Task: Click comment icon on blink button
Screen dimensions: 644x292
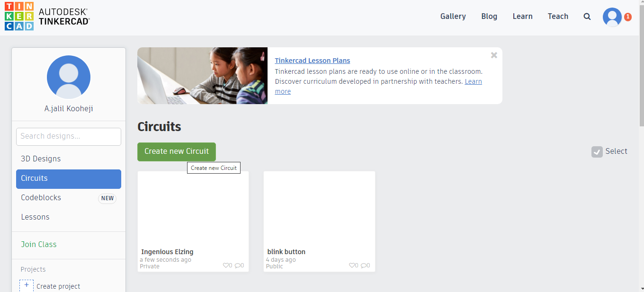Action: point(364,265)
